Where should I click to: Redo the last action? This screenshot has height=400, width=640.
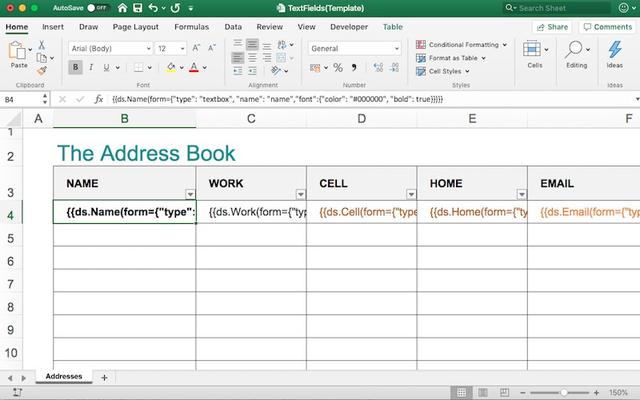coord(176,8)
